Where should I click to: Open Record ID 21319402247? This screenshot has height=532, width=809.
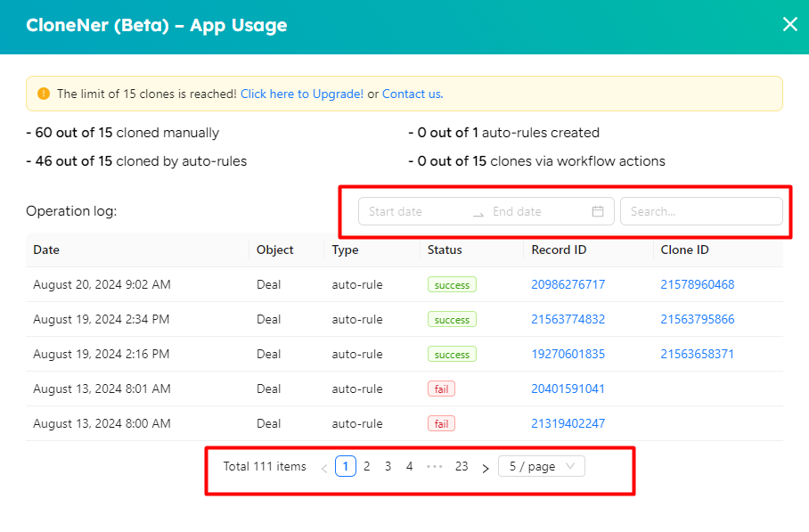click(x=568, y=423)
